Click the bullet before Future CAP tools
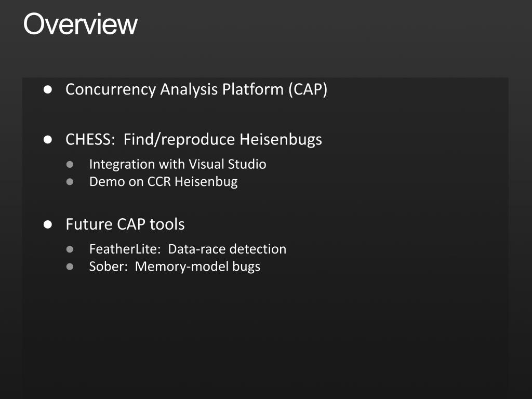 click(48, 224)
